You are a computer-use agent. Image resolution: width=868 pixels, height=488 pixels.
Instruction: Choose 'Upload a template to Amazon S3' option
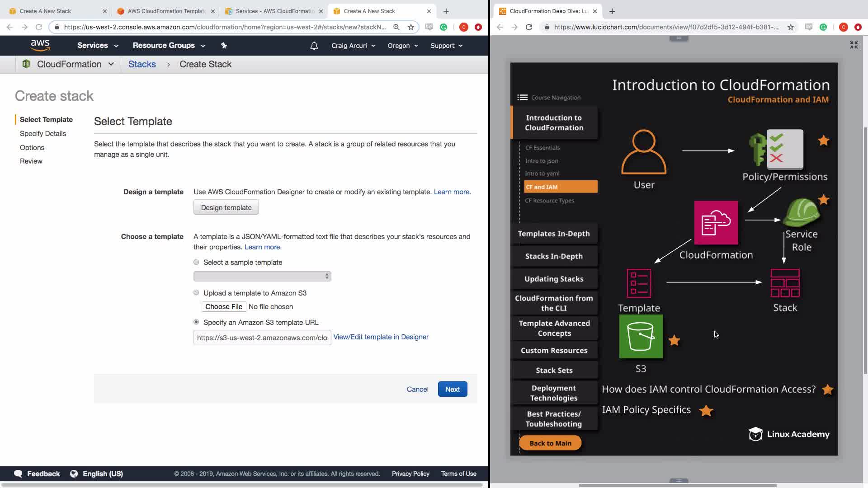pos(196,293)
